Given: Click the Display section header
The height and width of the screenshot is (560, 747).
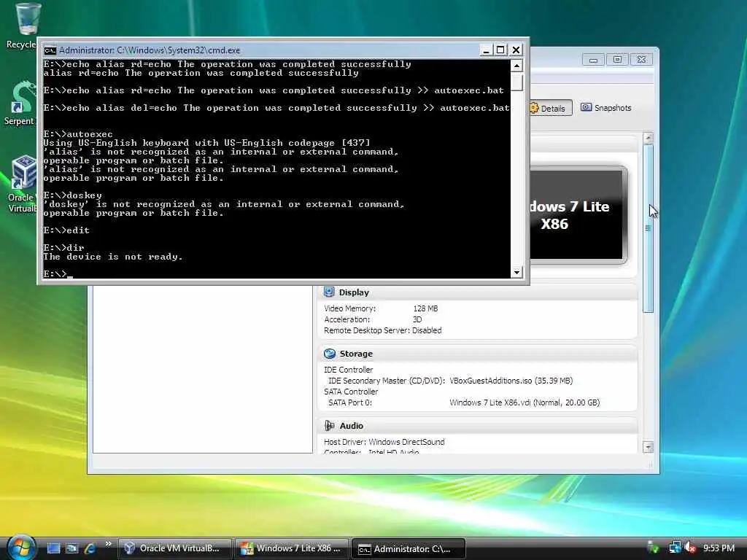Looking at the screenshot, I should (x=477, y=292).
